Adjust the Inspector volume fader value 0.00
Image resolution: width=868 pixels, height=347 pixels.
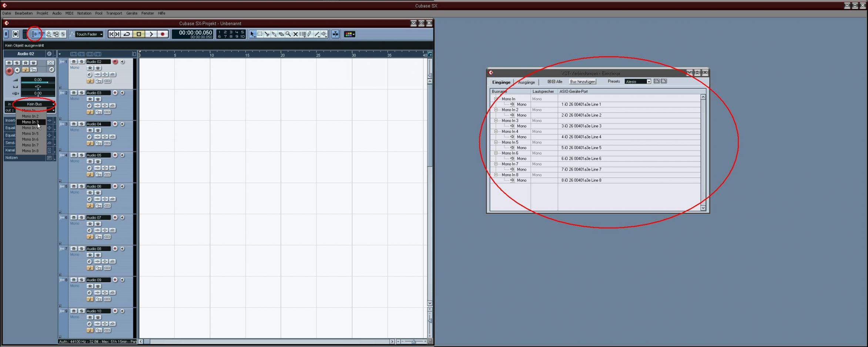point(38,80)
